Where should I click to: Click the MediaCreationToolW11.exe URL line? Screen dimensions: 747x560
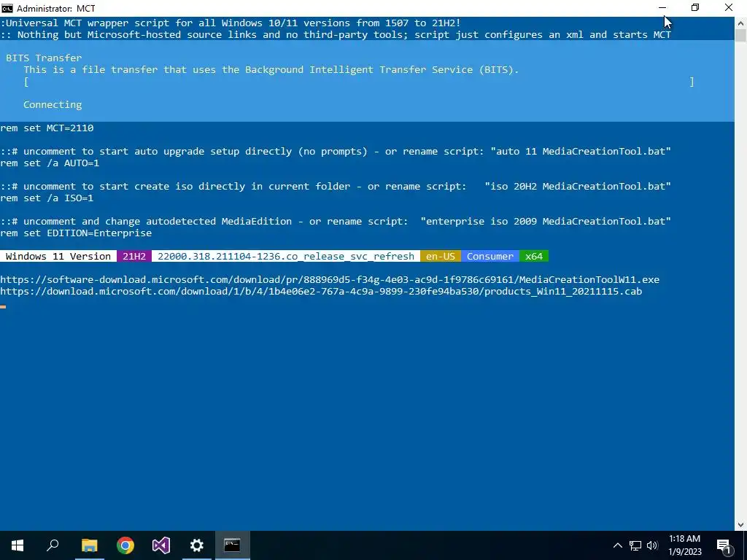330,279
